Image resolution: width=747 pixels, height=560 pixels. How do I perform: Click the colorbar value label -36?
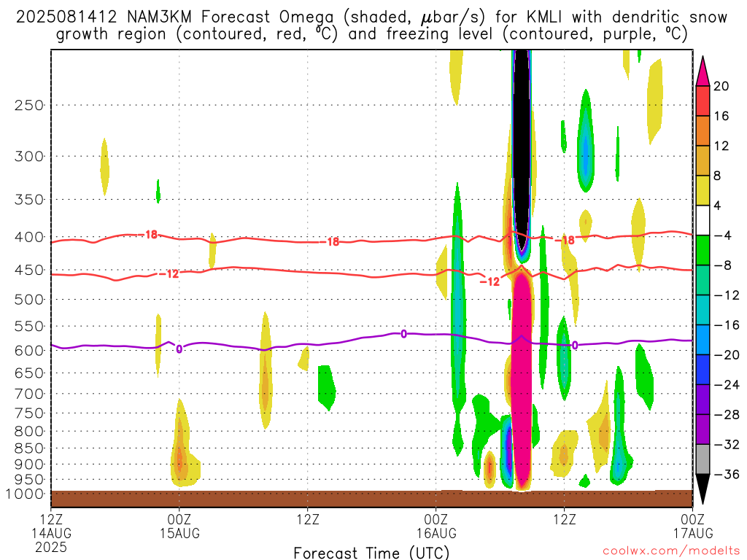[x=726, y=474]
